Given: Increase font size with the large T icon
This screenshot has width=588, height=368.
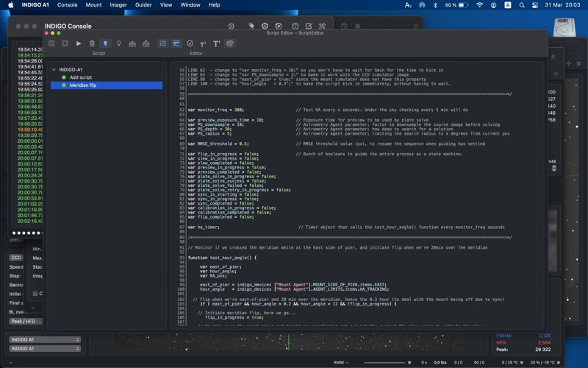Looking at the screenshot, I should click(x=216, y=43).
